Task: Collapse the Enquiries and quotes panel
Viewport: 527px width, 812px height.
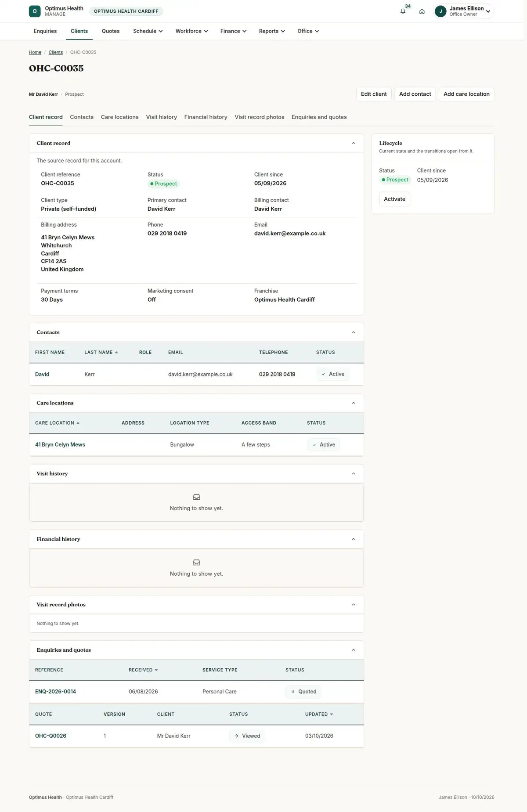Action: pyautogui.click(x=354, y=650)
